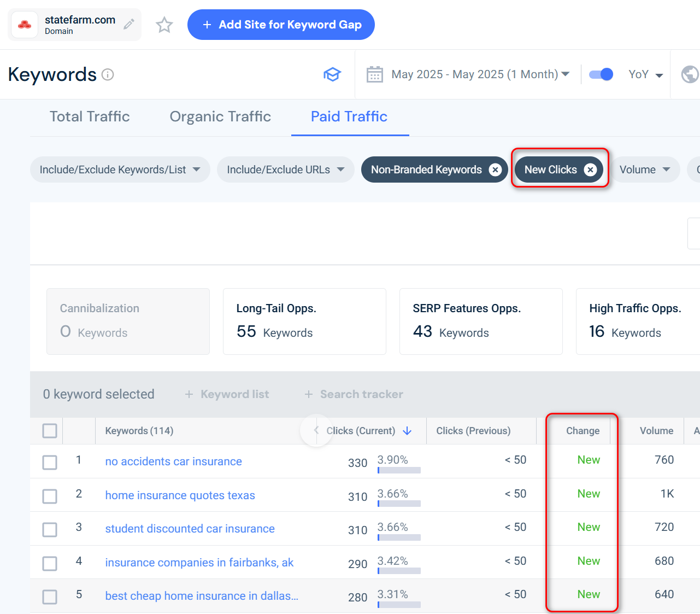Click the info icon next to Keywords
700x614 pixels.
coord(108,74)
